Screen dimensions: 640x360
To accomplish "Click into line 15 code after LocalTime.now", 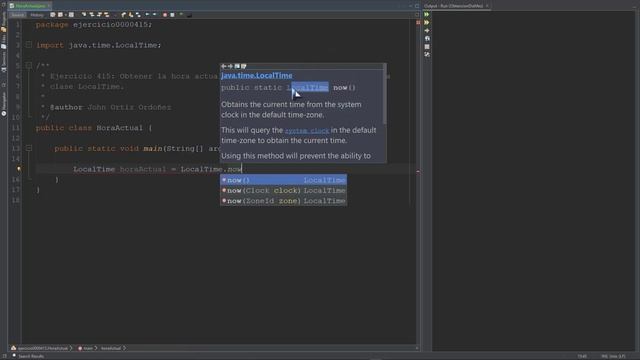I will click(x=242, y=169).
